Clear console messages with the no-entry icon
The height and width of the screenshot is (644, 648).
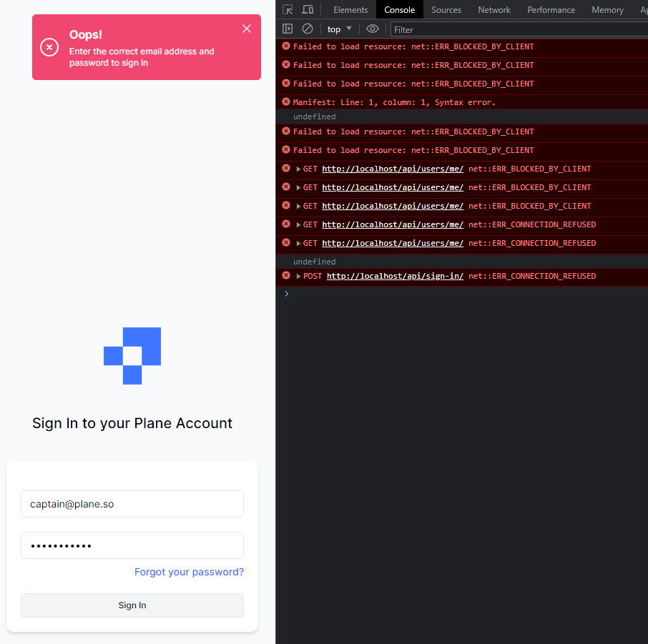(x=308, y=29)
